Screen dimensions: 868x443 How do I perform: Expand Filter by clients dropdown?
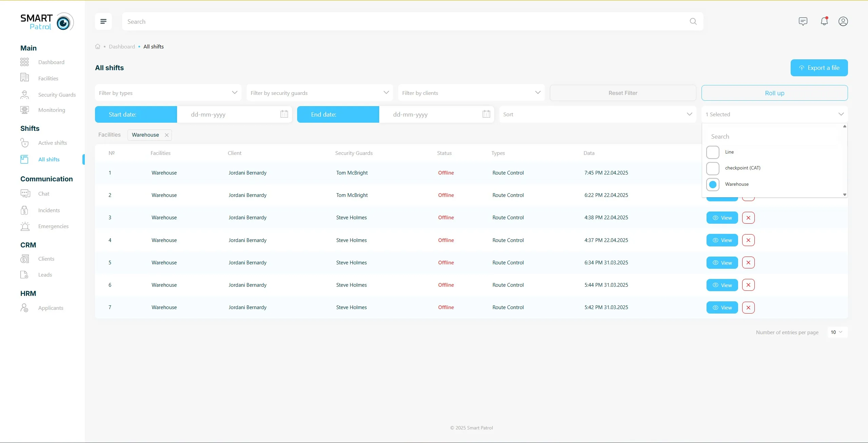click(471, 93)
